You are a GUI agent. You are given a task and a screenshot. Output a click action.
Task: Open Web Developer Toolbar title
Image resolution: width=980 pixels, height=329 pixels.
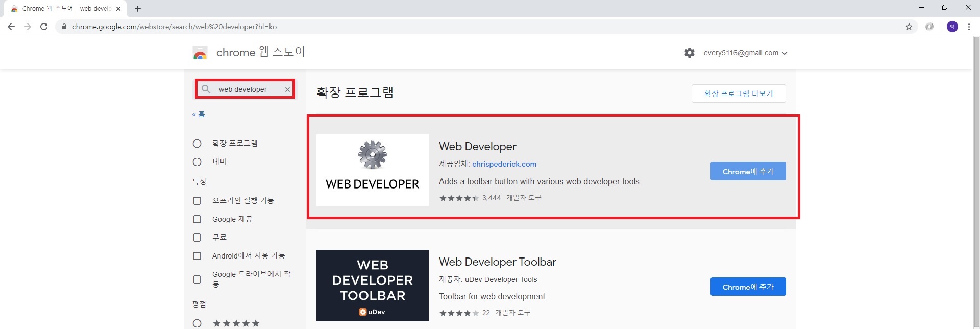tap(498, 262)
